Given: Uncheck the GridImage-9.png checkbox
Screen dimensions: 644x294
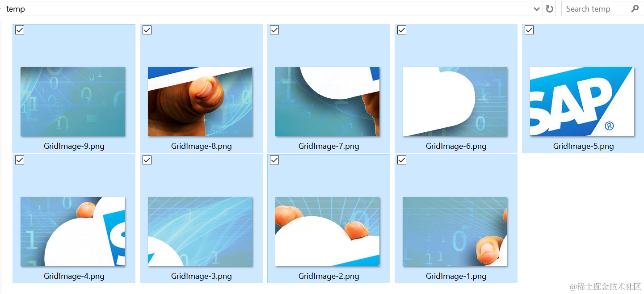Looking at the screenshot, I should (20, 30).
